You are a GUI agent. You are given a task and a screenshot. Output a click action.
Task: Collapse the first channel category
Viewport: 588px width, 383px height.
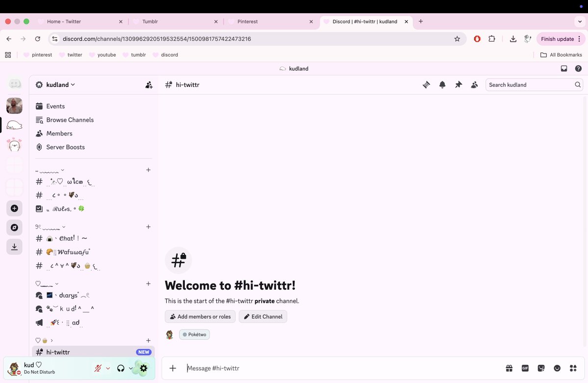tap(50, 170)
